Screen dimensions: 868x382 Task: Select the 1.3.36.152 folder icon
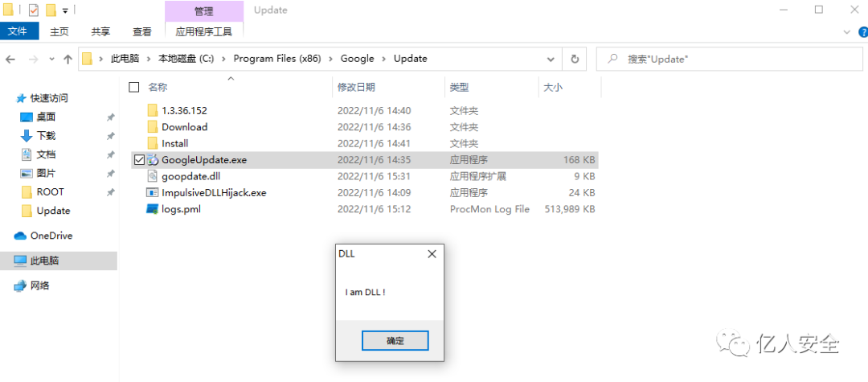pyautogui.click(x=153, y=111)
